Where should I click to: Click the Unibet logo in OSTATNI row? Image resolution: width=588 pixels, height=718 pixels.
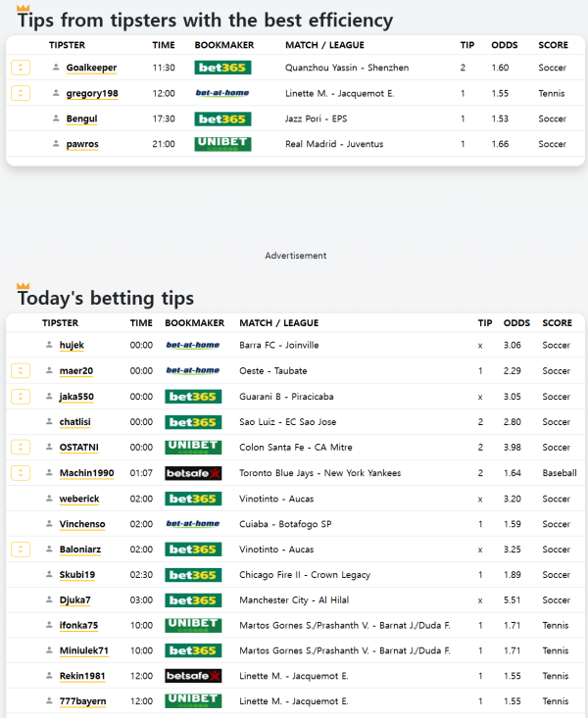[x=193, y=448]
